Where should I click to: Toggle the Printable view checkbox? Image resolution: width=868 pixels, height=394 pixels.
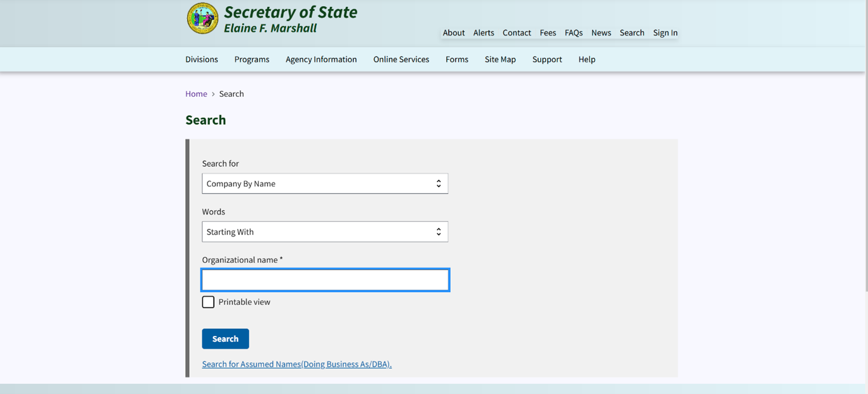point(209,302)
